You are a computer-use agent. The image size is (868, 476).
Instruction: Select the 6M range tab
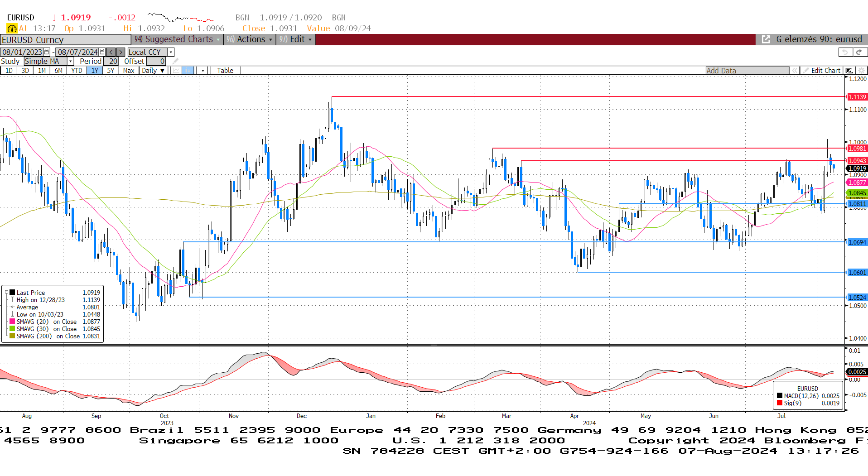(58, 71)
